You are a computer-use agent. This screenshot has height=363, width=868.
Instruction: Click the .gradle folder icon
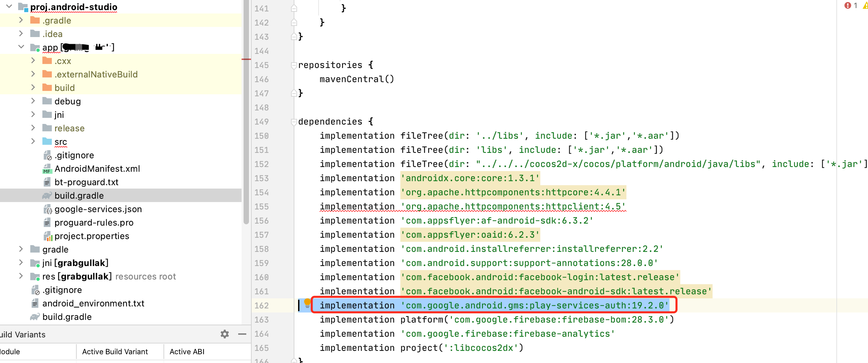[35, 20]
